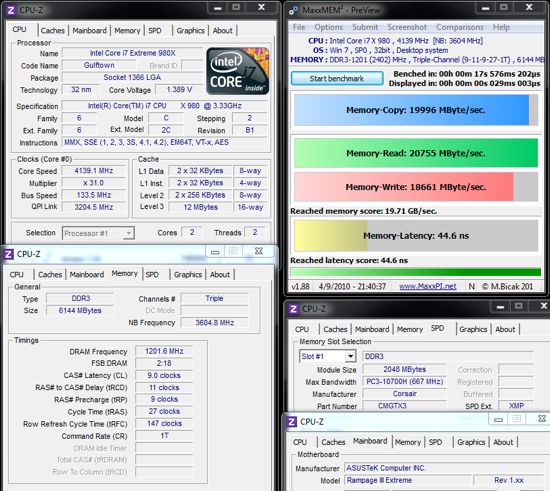The width and height of the screenshot is (550, 491).
Task: Click the Core Voltage value 1.389 V
Action: pyautogui.click(x=179, y=89)
